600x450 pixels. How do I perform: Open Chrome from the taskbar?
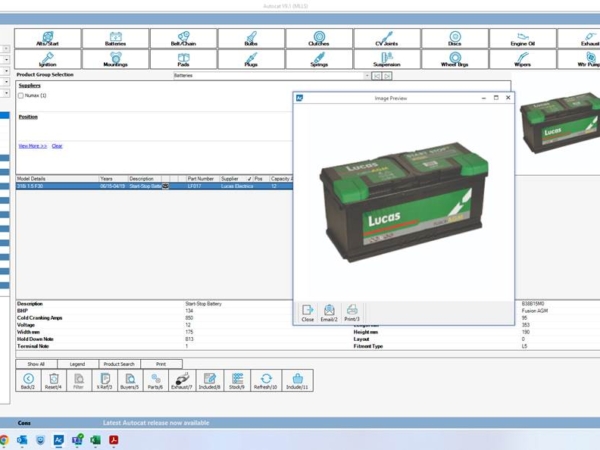[x=4, y=440]
